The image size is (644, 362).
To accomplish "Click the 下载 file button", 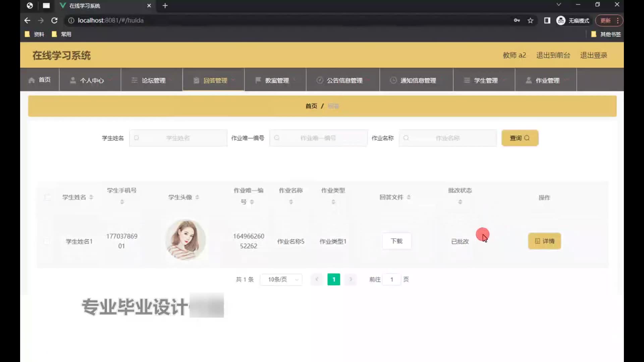I will 396,241.
